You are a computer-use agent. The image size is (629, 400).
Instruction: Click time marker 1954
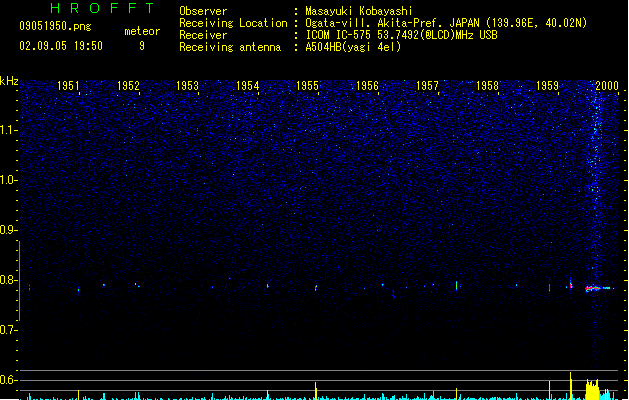tap(248, 86)
